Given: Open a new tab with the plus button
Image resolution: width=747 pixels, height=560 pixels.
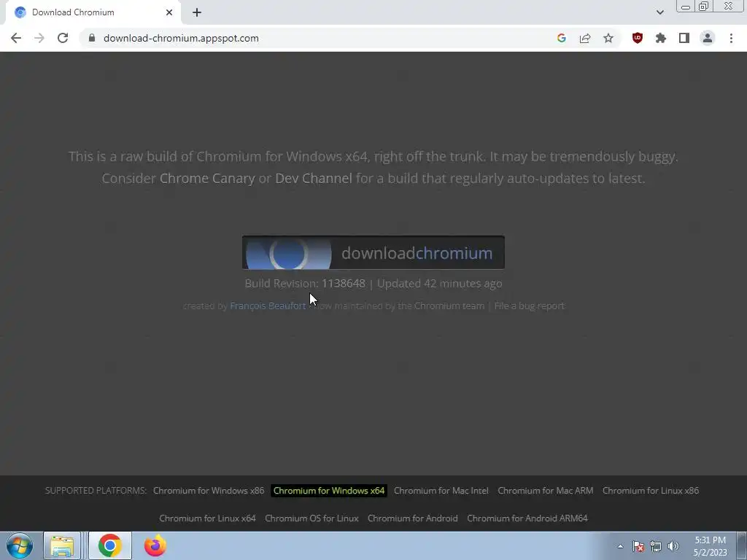Looking at the screenshot, I should tap(197, 12).
